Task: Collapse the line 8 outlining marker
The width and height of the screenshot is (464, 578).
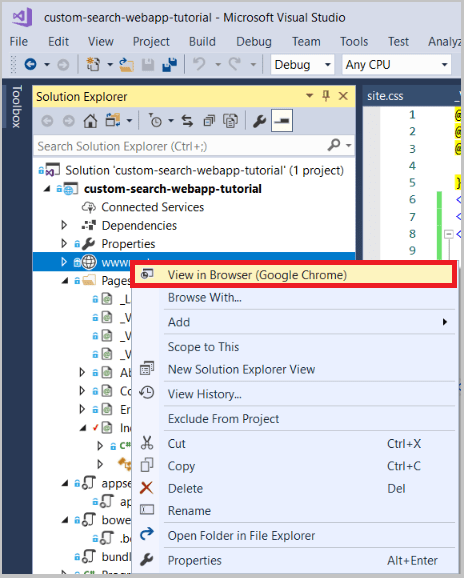Action: tap(449, 234)
